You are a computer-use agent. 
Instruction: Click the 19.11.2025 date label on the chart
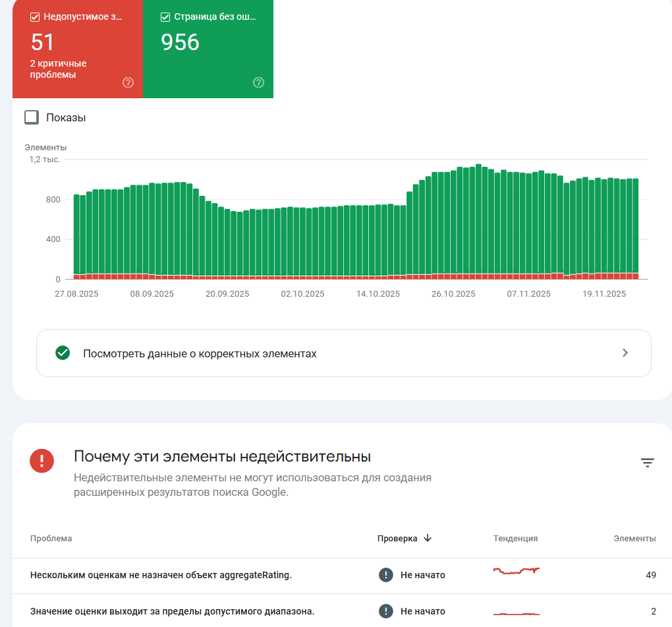(604, 294)
